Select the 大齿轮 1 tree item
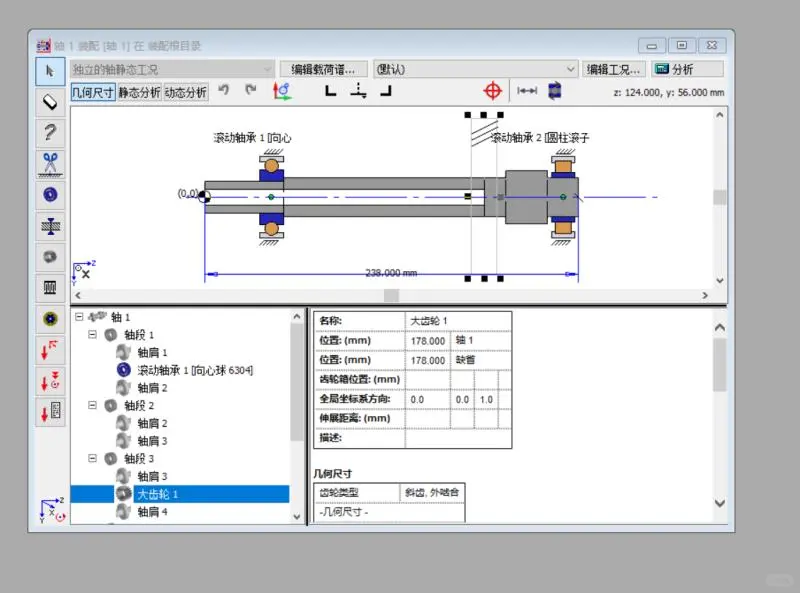800x593 pixels. click(x=157, y=494)
